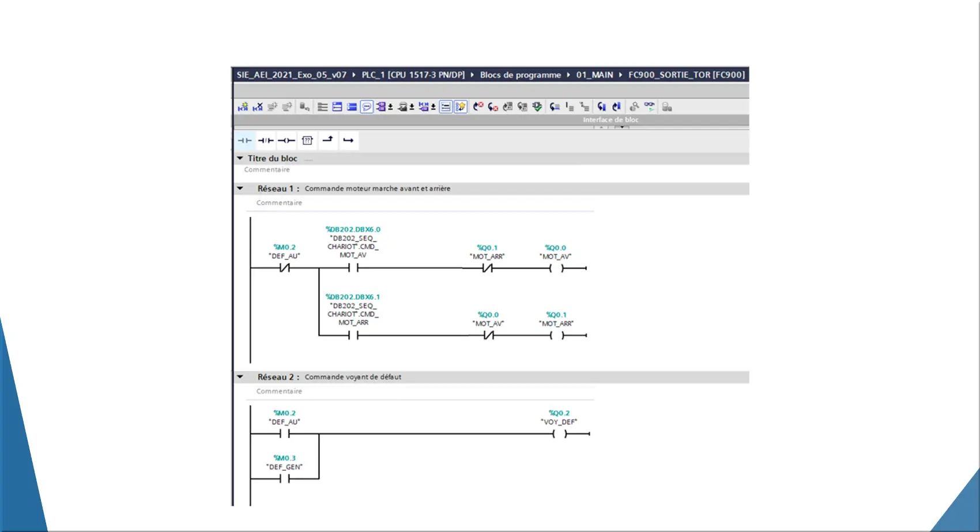
Task: Click the Reset start values toolbar icon
Action: [304, 107]
